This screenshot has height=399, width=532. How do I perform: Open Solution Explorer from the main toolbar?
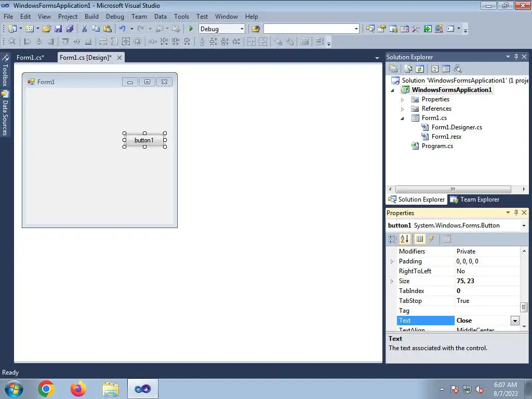point(370,29)
